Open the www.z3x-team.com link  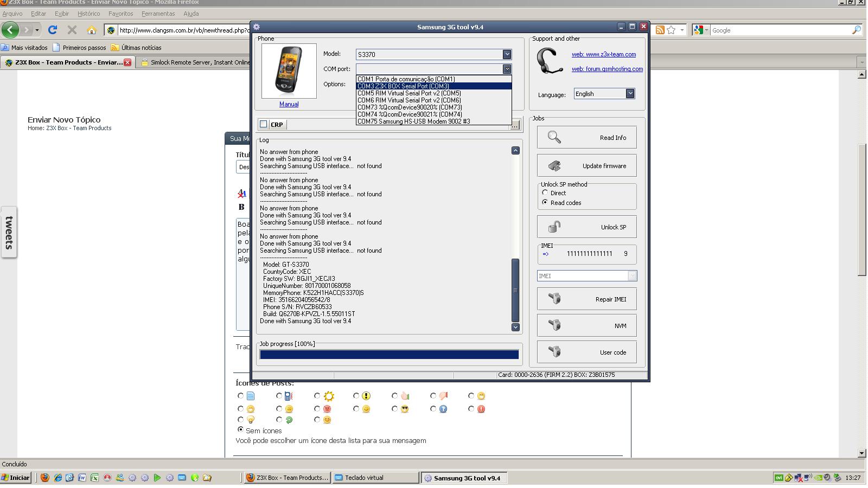[603, 54]
